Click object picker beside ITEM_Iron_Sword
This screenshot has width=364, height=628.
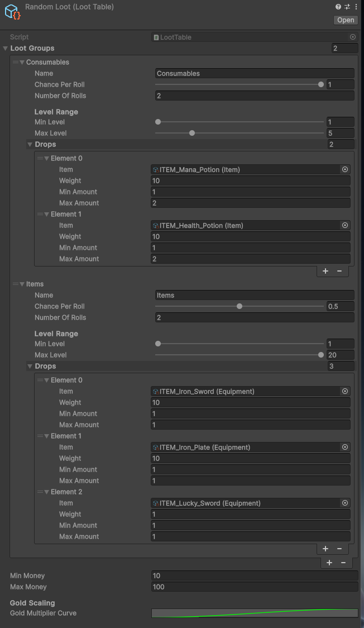345,391
